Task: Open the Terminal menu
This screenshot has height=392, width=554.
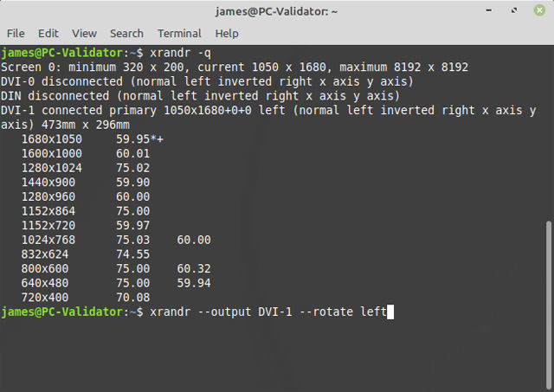Action: click(179, 33)
